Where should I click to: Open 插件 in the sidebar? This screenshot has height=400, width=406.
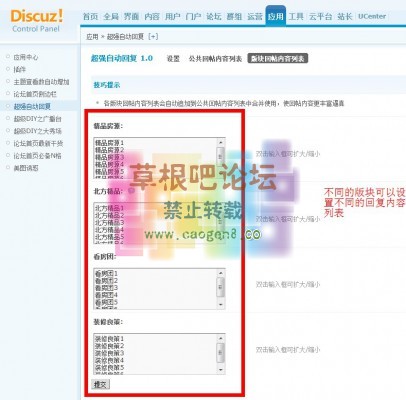click(x=19, y=69)
